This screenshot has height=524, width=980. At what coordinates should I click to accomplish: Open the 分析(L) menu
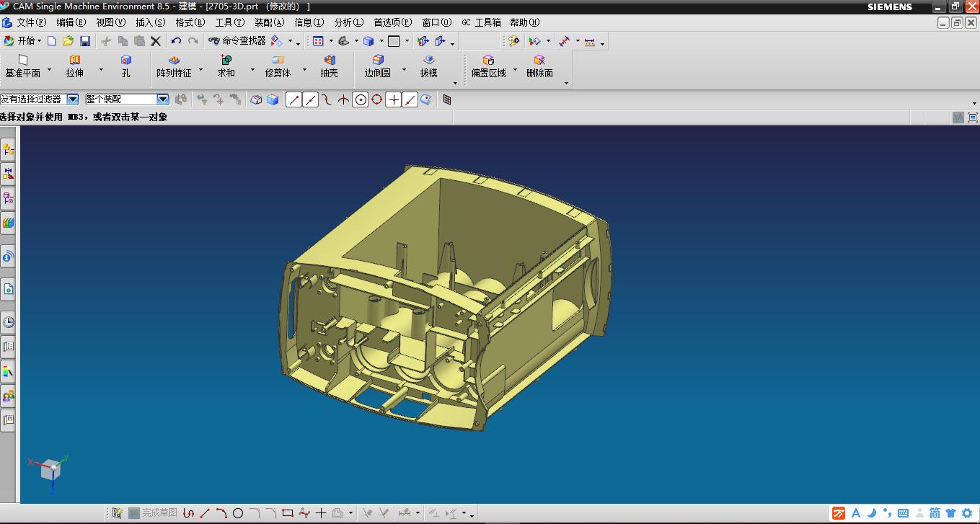click(x=349, y=22)
